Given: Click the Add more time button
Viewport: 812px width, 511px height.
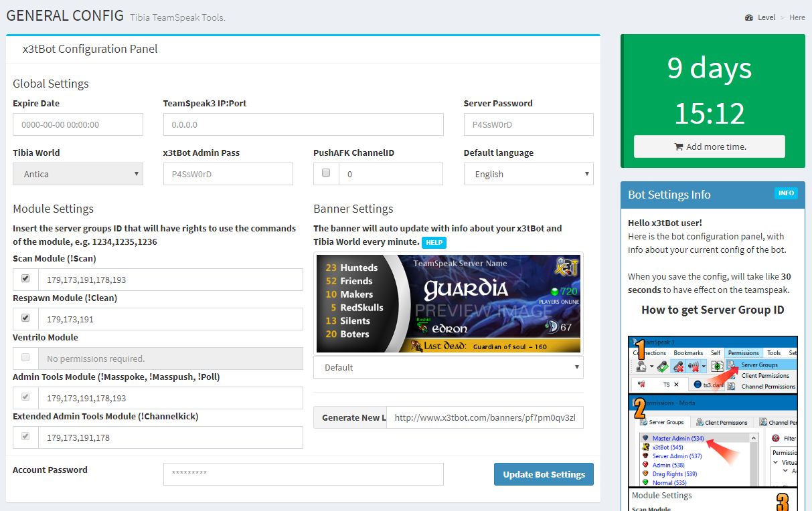Looking at the screenshot, I should (710, 146).
